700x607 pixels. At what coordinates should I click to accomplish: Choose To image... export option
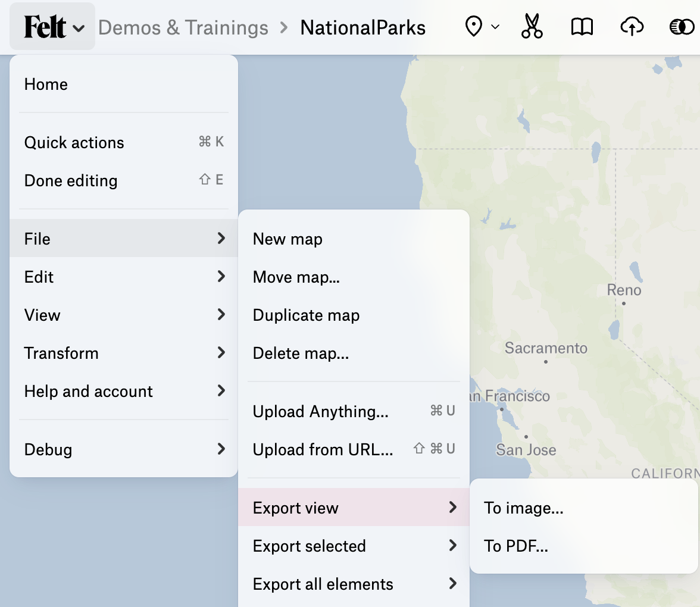523,508
